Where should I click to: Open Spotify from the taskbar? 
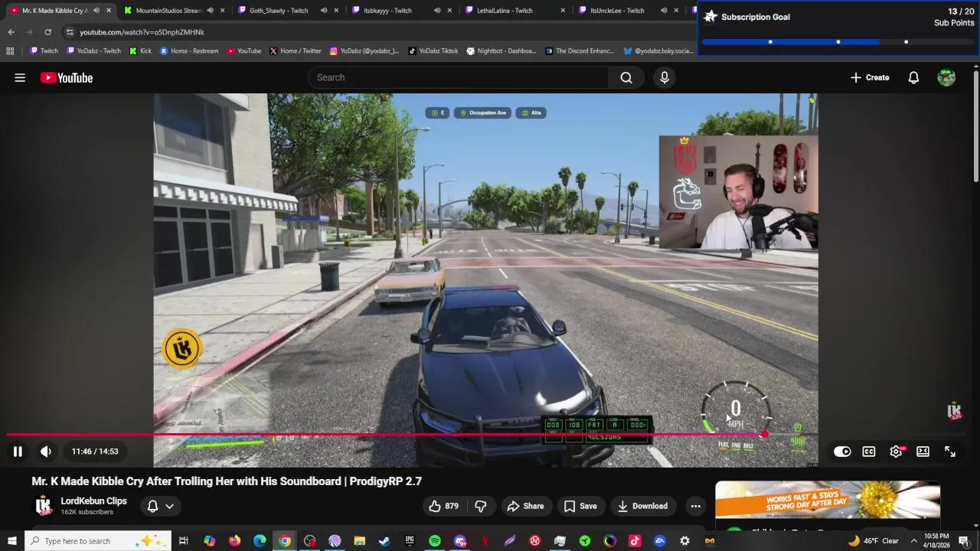[435, 541]
